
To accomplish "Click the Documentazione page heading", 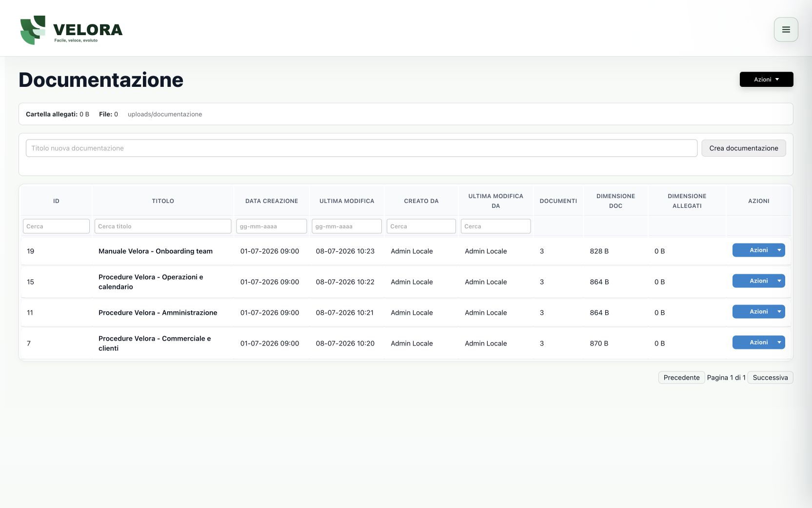I will click(x=101, y=80).
